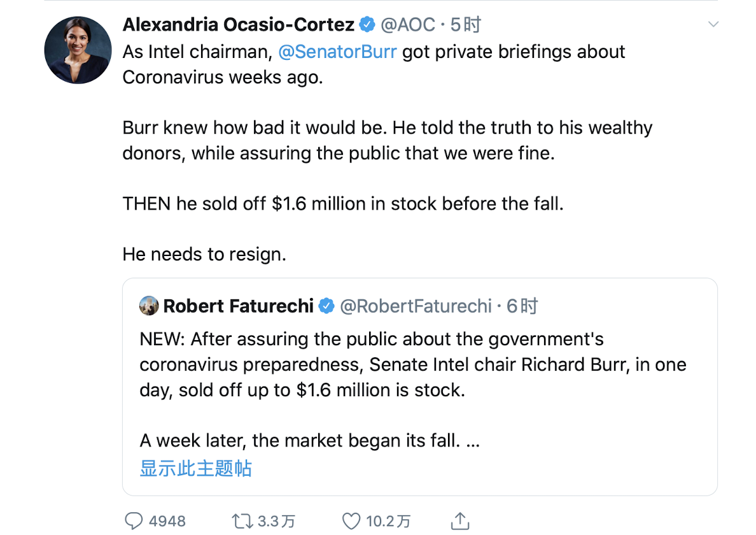Click Robert Faturechi's verified badge
Screen dimensions: 756x535
326,306
